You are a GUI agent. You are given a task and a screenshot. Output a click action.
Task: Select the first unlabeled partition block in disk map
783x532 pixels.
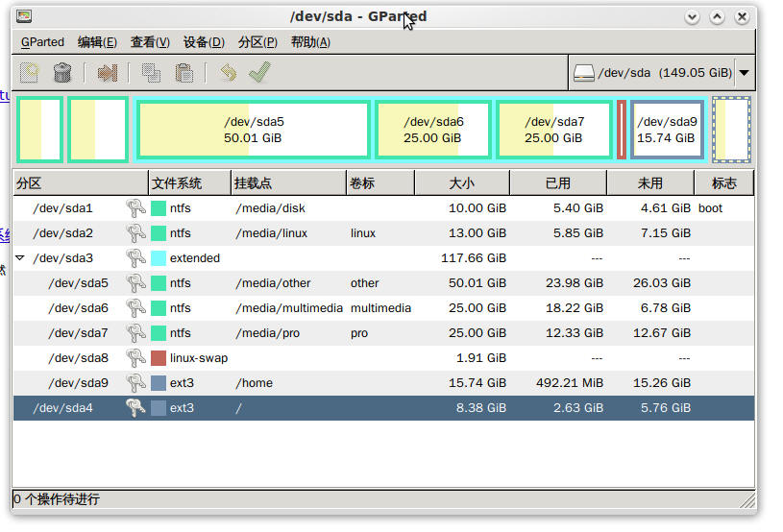click(x=39, y=130)
